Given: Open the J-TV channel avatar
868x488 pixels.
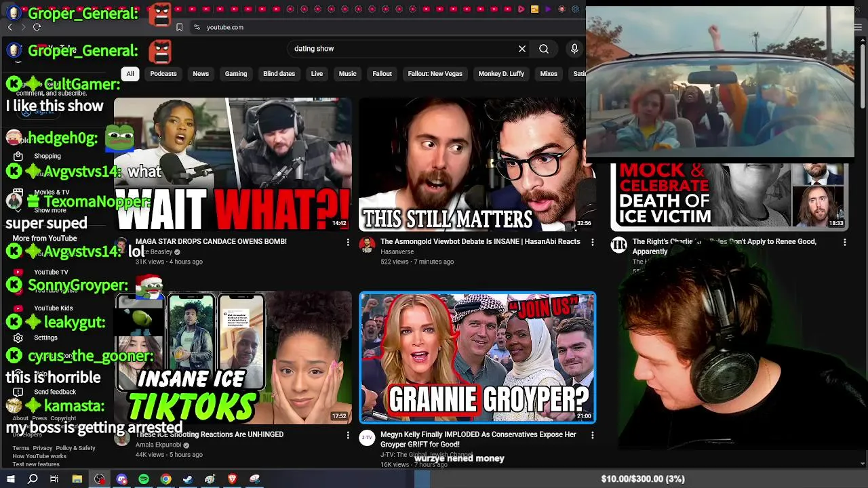Looking at the screenshot, I should 367,438.
